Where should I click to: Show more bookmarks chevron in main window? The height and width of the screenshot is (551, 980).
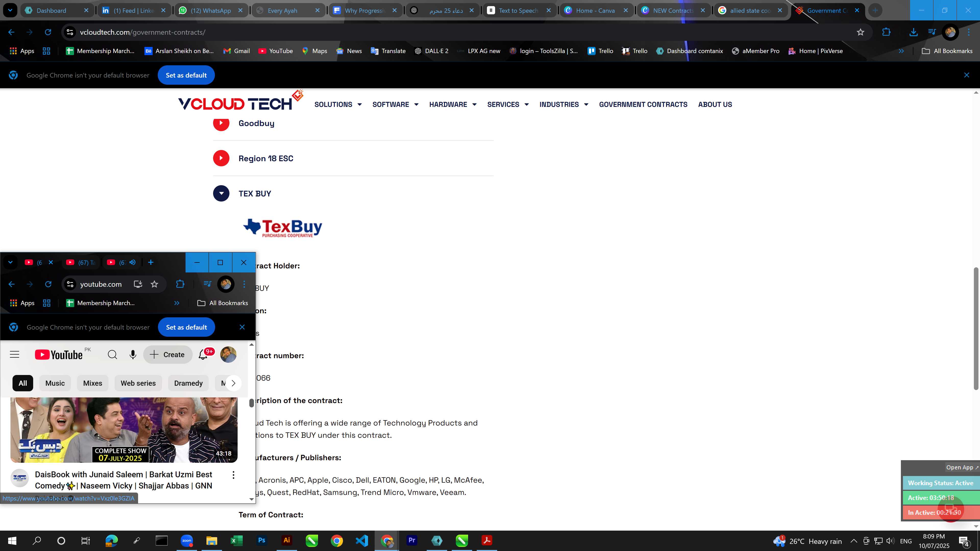901,51
